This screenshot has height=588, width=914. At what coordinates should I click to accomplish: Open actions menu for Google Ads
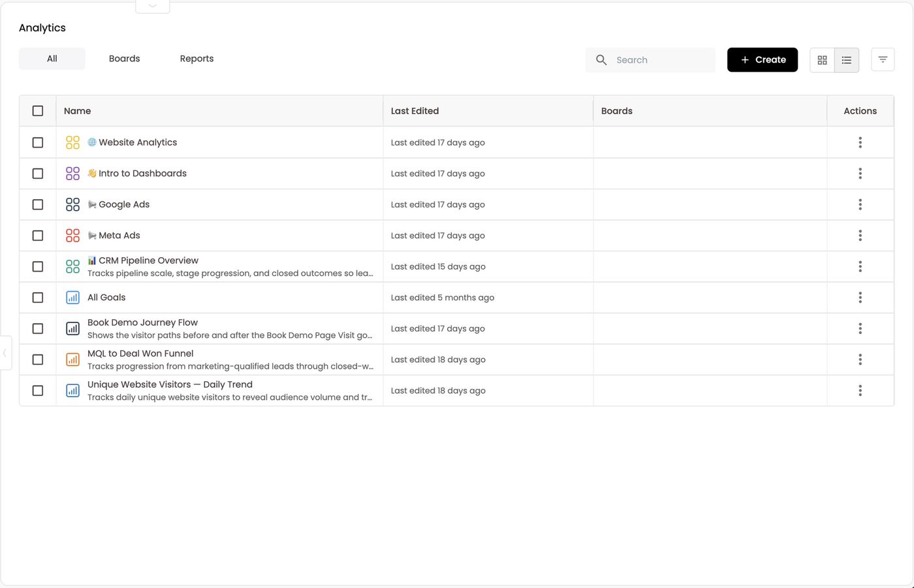click(860, 204)
